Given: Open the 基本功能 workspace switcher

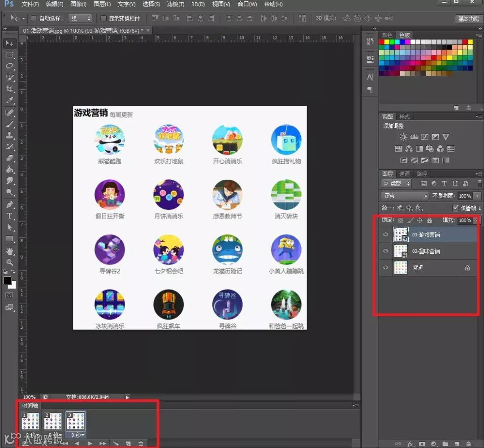Looking at the screenshot, I should [x=468, y=18].
